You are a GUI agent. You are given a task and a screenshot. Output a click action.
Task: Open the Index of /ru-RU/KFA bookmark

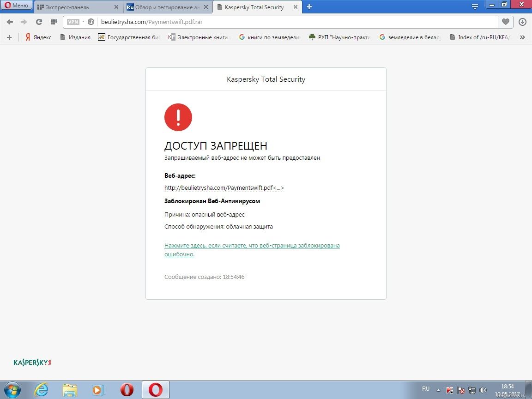(x=480, y=37)
